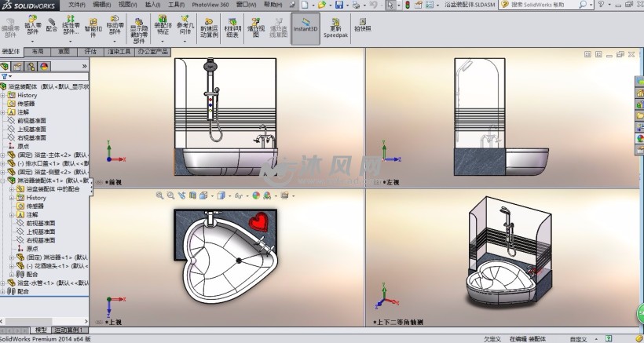The image size is (644, 343).
Task: Open Bill of Materials (材料明细表)
Action: 232,28
